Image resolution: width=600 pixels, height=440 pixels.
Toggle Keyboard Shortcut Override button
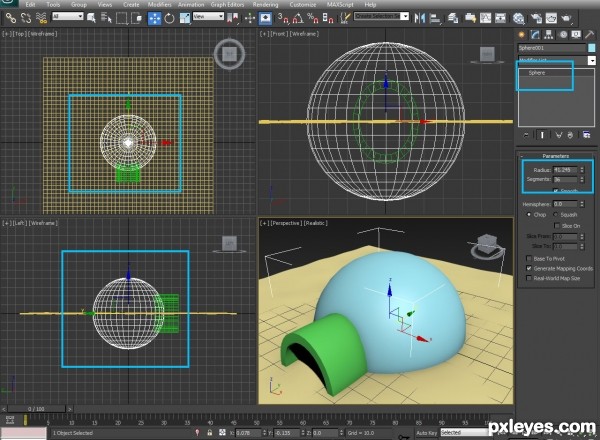pos(265,18)
